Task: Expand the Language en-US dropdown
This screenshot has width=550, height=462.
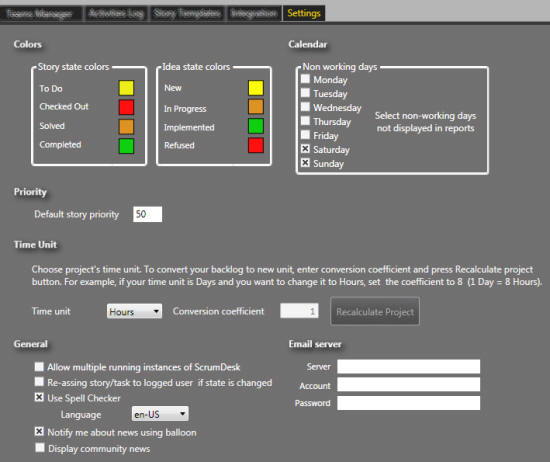Action: coord(160,414)
